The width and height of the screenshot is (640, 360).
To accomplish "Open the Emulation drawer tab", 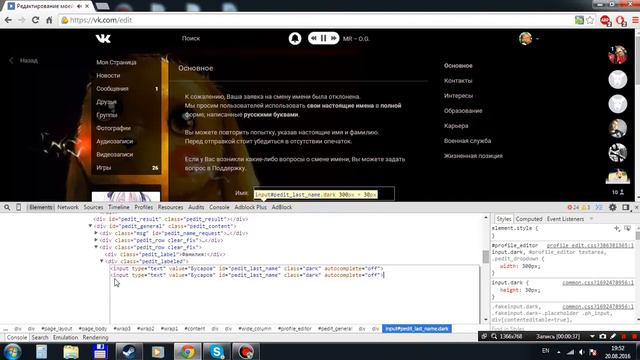I will (x=65, y=338).
